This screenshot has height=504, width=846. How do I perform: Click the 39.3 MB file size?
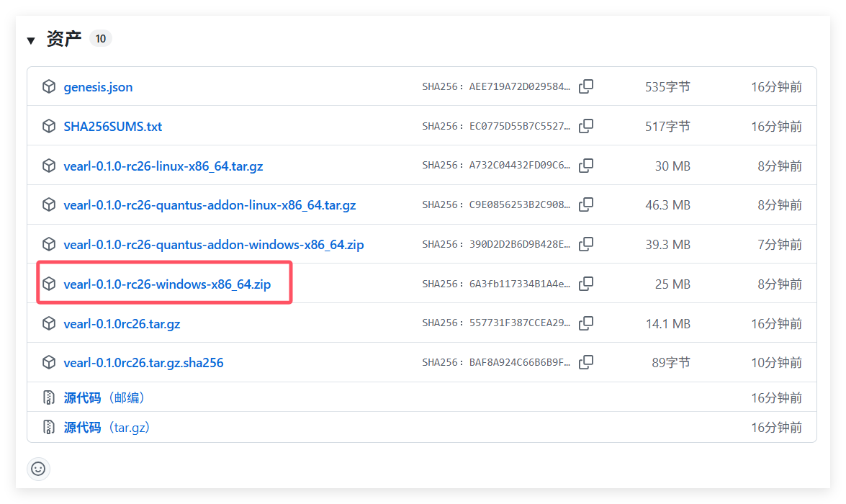pyautogui.click(x=668, y=245)
